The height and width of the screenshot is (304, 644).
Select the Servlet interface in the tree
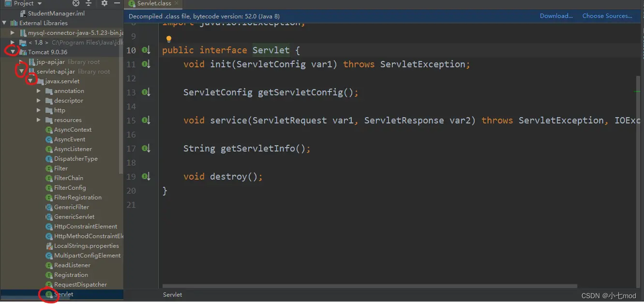[x=62, y=294]
